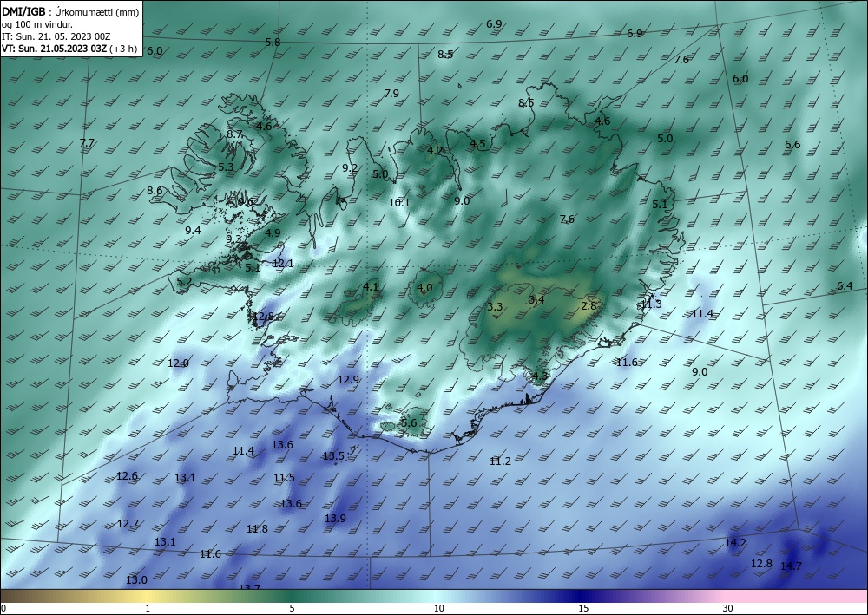Click the value 4.9 on the map
868x615 pixels.
click(273, 232)
